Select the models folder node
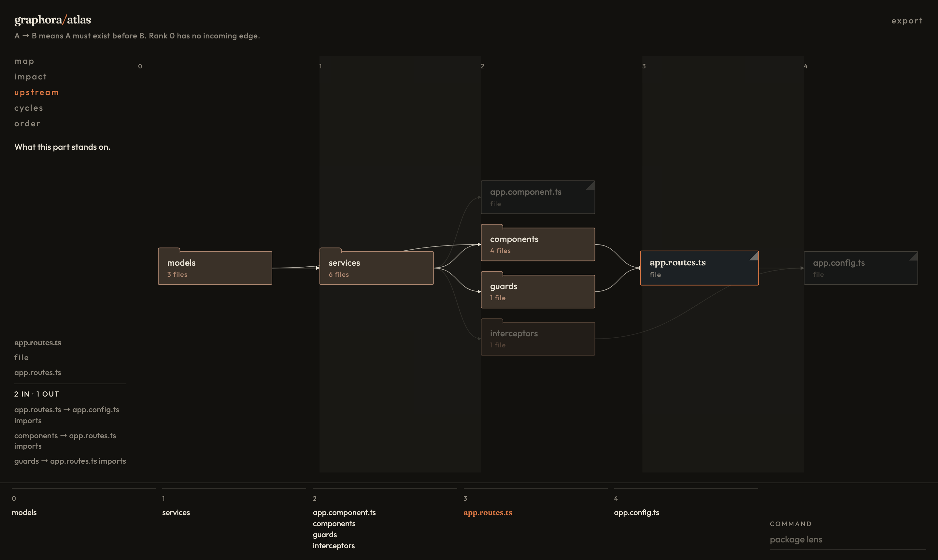 [215, 268]
